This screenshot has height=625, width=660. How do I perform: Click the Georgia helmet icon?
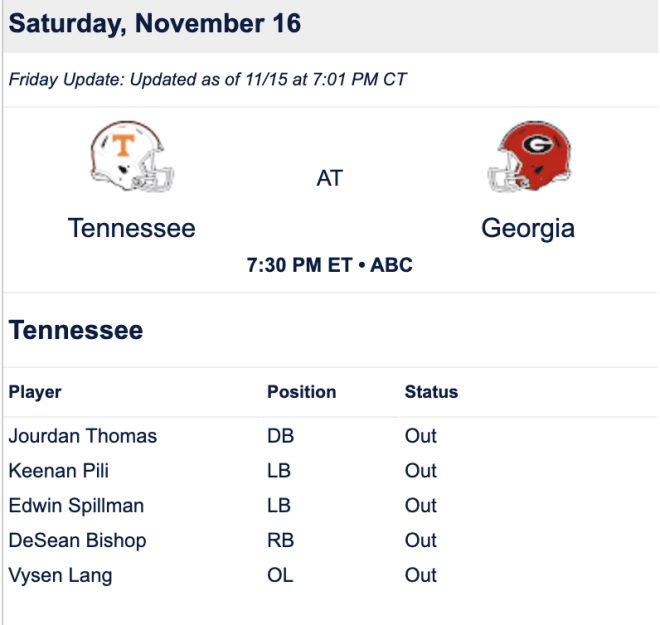pyautogui.click(x=529, y=157)
